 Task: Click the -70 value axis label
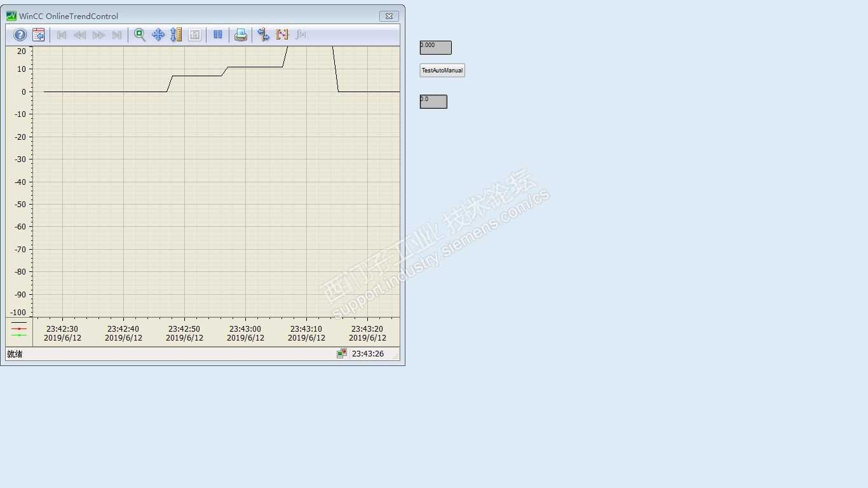pyautogui.click(x=20, y=249)
